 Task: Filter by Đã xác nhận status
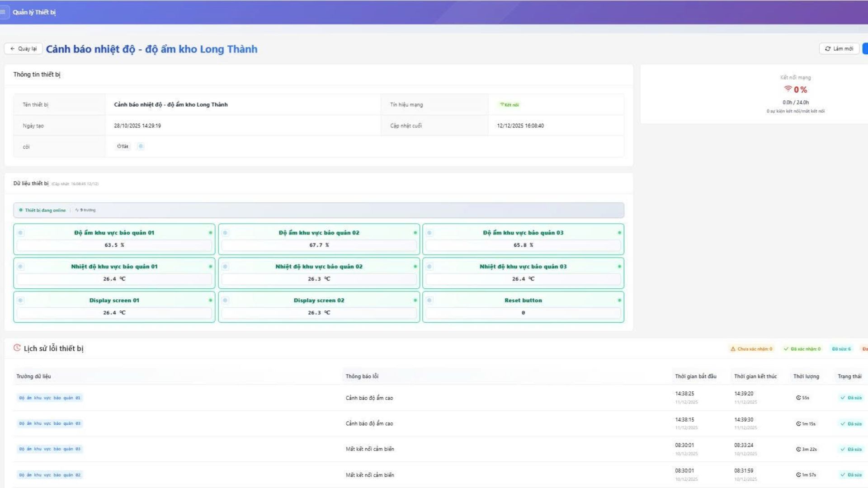click(802, 349)
